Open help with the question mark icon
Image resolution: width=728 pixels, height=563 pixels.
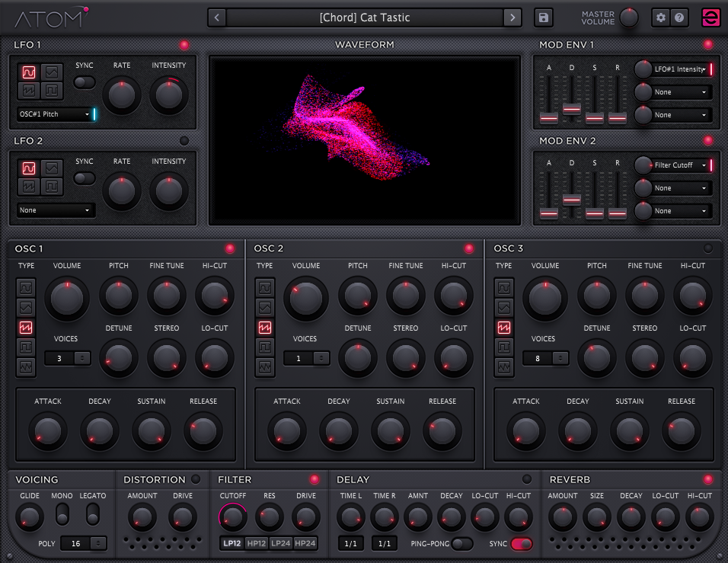click(x=679, y=18)
